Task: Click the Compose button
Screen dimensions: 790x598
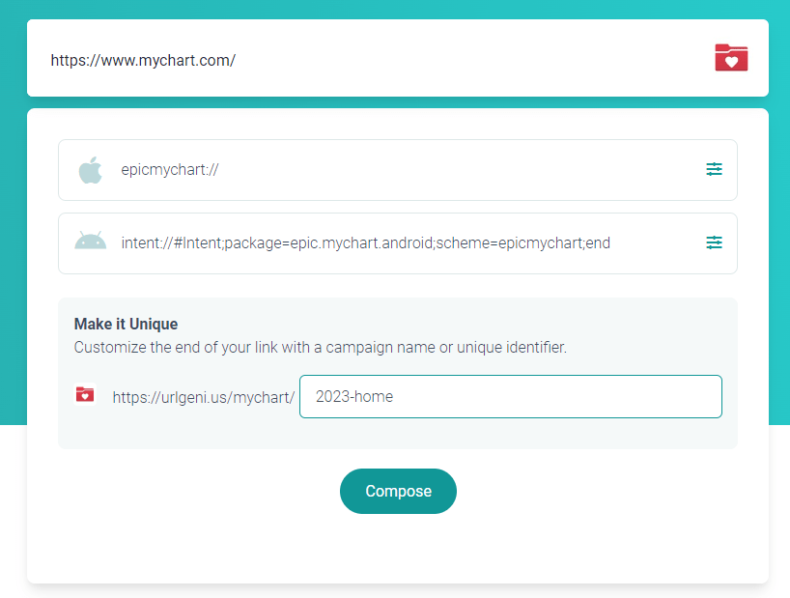Action: tap(398, 491)
